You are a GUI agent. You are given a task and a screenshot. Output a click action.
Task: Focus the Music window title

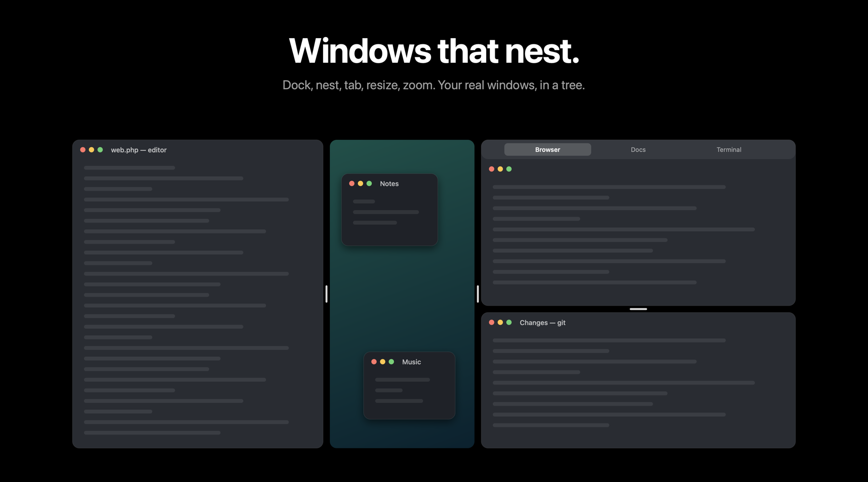(411, 362)
